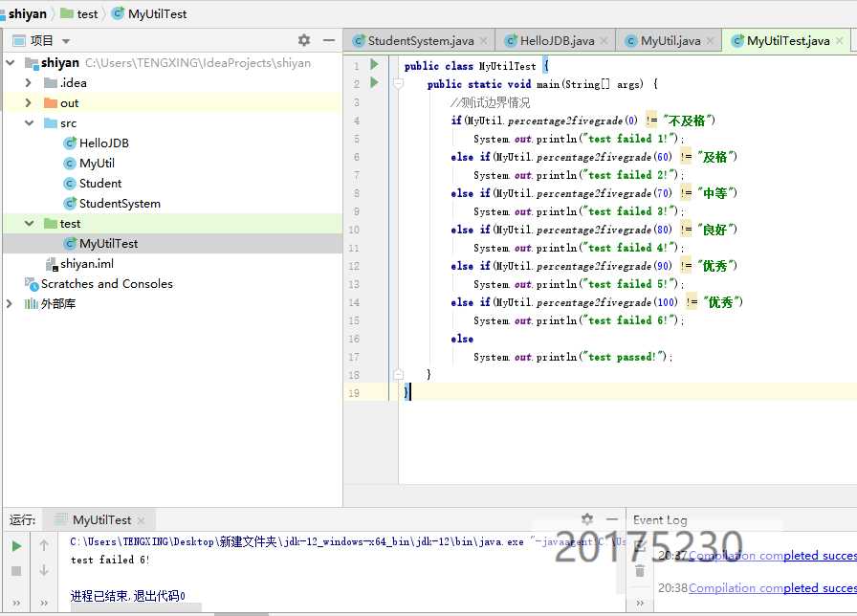This screenshot has width=857, height=616.
Task: Select the MyUtilTest run configuration tab
Action: pyautogui.click(x=101, y=519)
